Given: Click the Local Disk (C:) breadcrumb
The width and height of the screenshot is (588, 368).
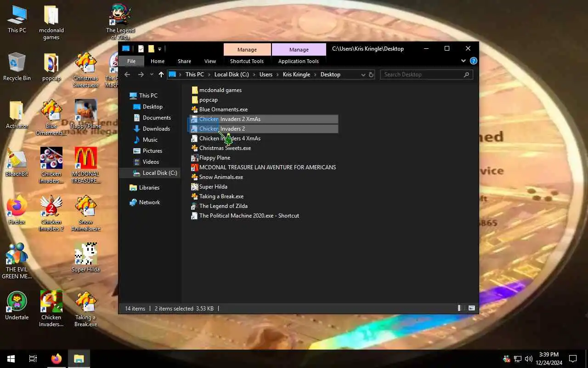Looking at the screenshot, I should click(x=232, y=75).
